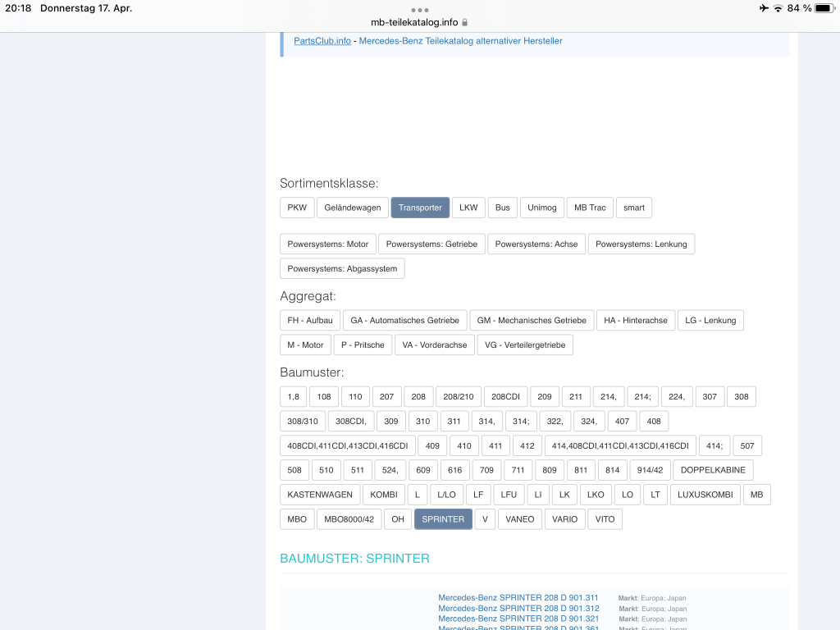
Task: Open the PartsClub.info link
Action: [322, 41]
